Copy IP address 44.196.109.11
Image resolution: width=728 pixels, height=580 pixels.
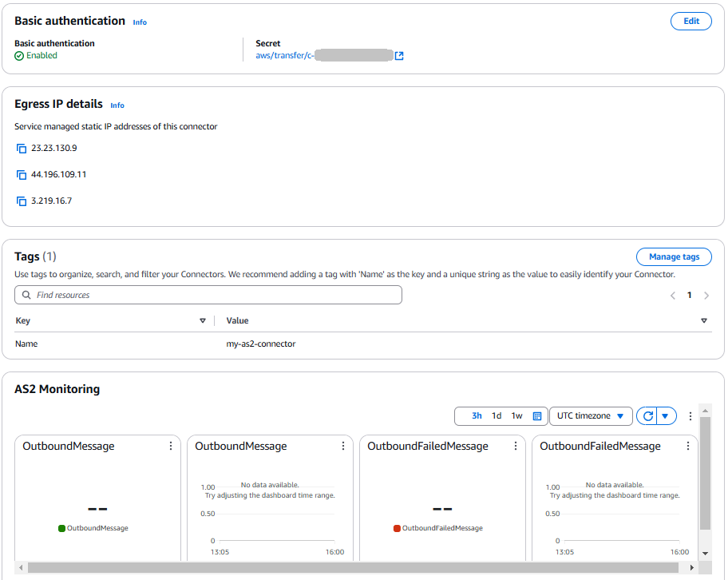22,174
